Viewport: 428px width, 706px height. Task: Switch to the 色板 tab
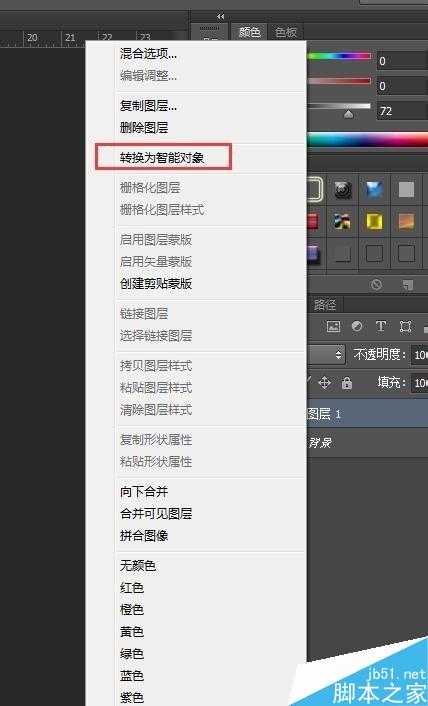coord(286,32)
